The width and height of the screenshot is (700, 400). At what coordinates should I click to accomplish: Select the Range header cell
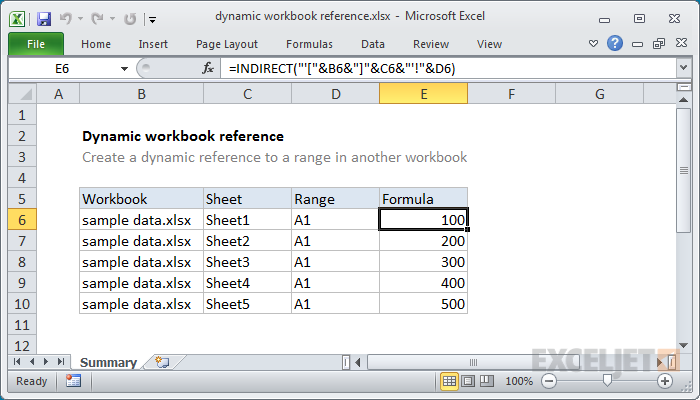[335, 199]
